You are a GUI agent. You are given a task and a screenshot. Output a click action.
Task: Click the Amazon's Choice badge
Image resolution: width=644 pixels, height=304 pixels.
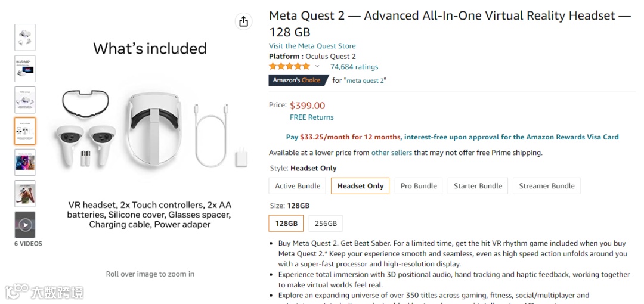point(296,80)
